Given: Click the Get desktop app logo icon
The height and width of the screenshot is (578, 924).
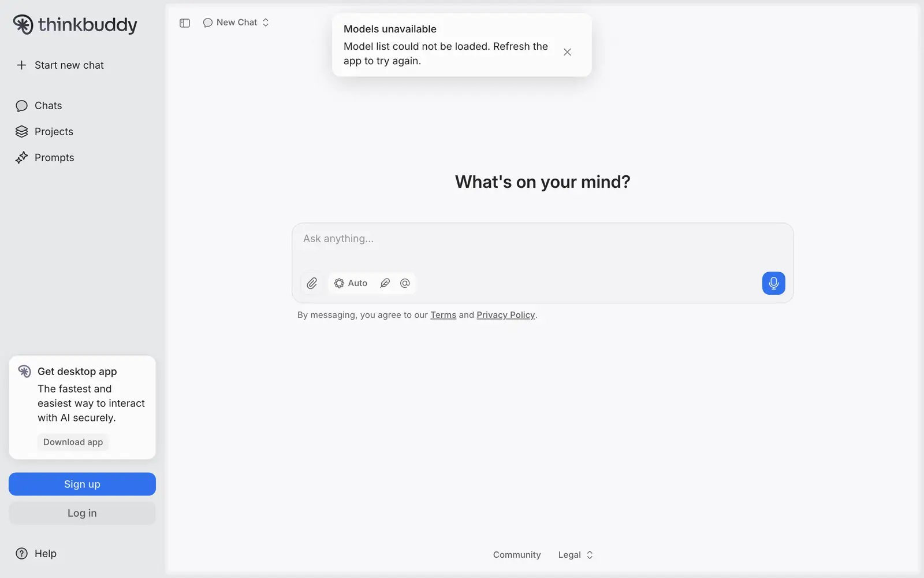Looking at the screenshot, I should (24, 371).
